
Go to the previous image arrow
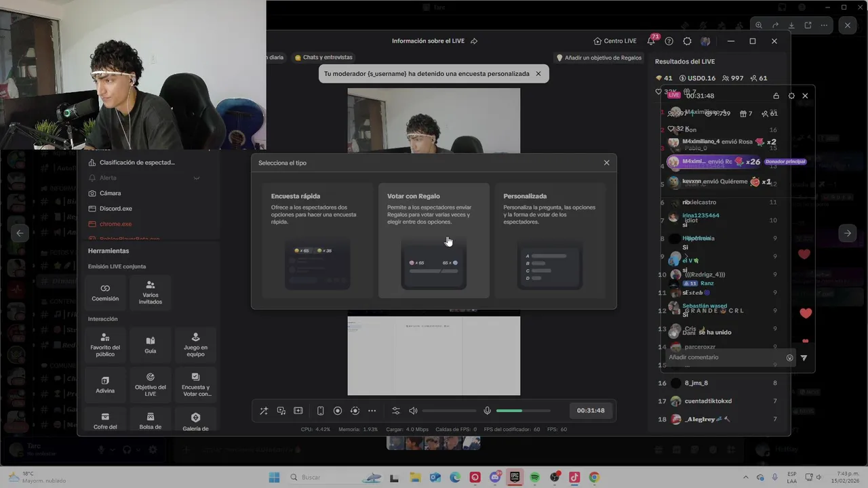point(20,233)
